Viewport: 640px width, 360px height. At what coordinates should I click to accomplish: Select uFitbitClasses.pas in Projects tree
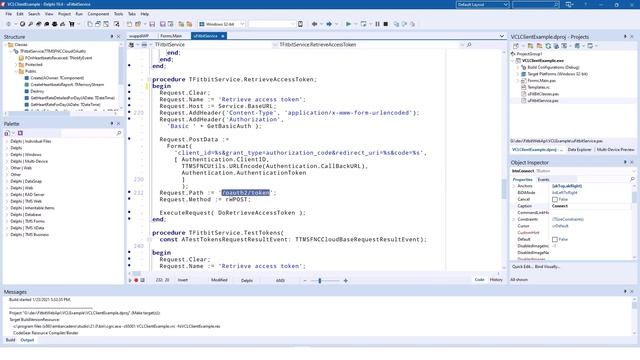(x=543, y=94)
